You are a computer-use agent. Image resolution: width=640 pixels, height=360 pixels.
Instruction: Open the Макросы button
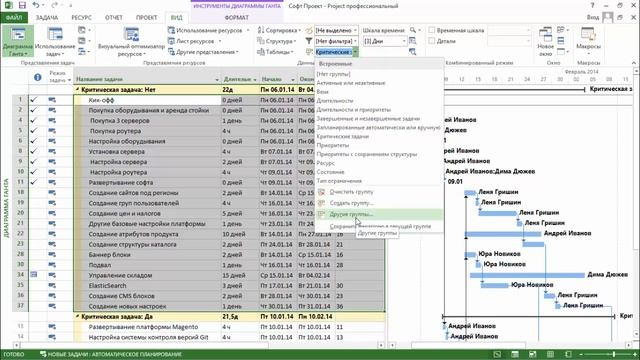pyautogui.click(x=588, y=42)
